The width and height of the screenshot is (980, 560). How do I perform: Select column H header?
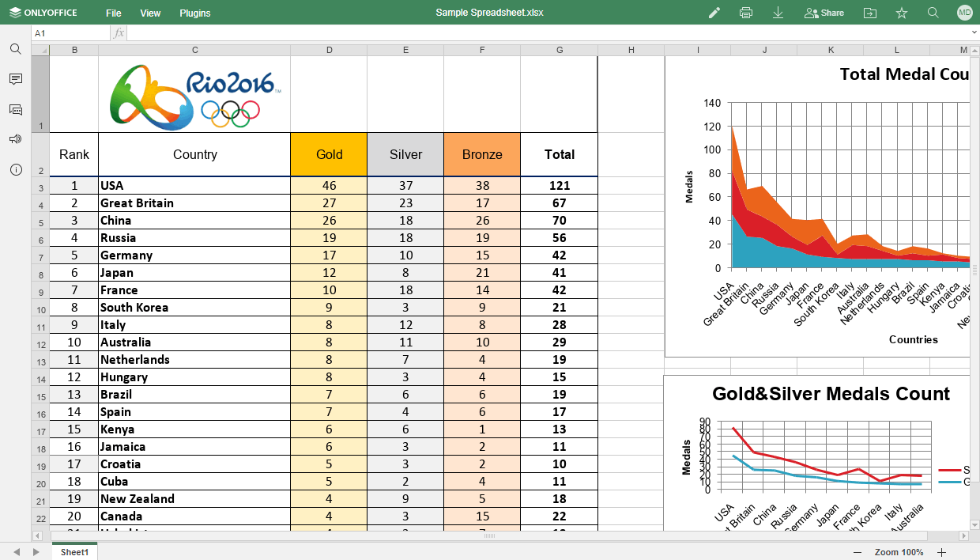[x=631, y=50]
